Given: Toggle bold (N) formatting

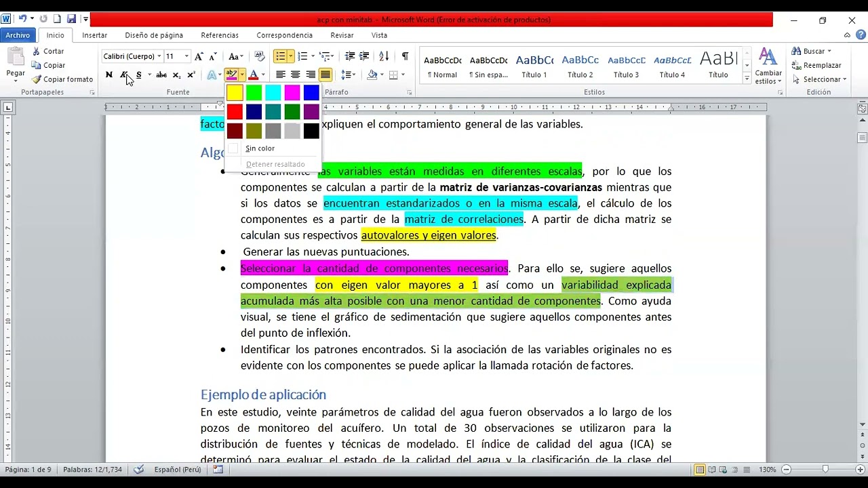Looking at the screenshot, I should pyautogui.click(x=108, y=75).
